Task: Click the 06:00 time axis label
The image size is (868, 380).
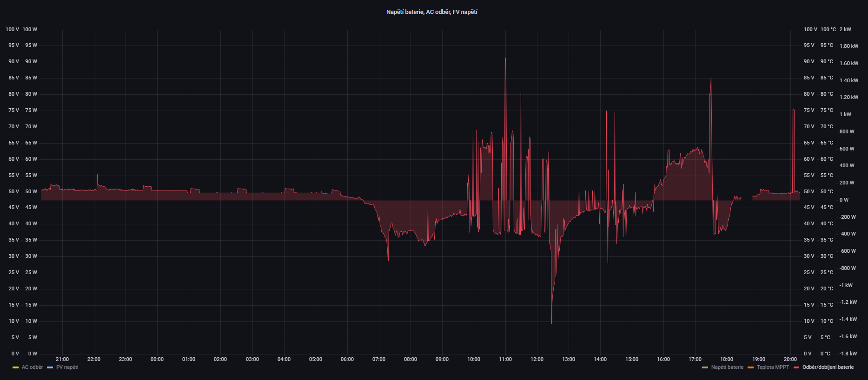Action: coord(347,359)
